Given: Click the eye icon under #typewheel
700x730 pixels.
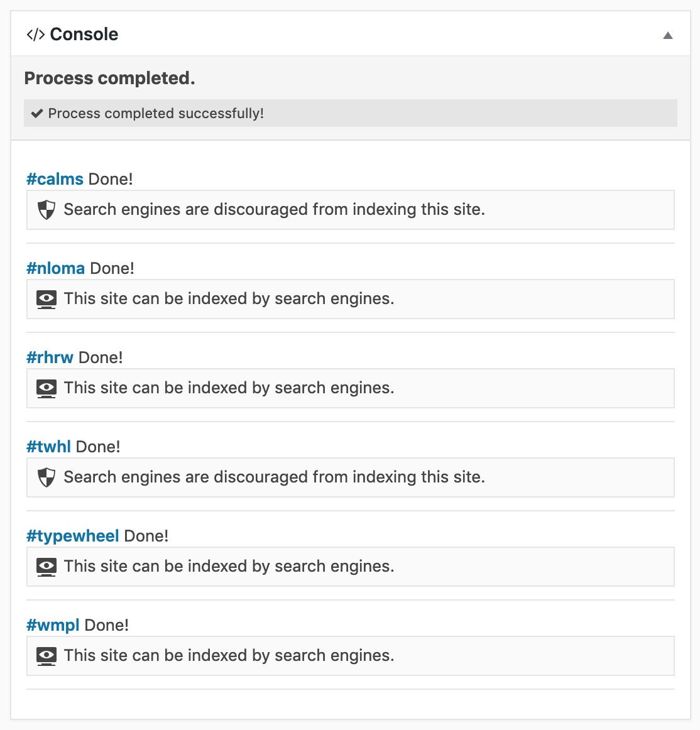Looking at the screenshot, I should coord(46,567).
